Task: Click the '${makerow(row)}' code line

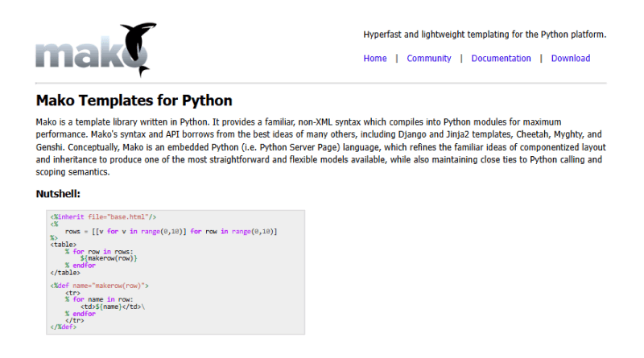Action: pyautogui.click(x=109, y=258)
